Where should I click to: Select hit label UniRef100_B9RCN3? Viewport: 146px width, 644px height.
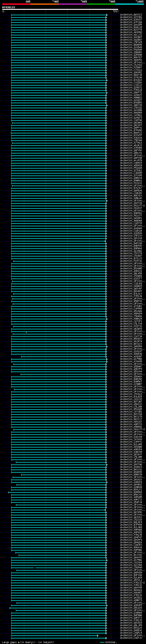131,379
